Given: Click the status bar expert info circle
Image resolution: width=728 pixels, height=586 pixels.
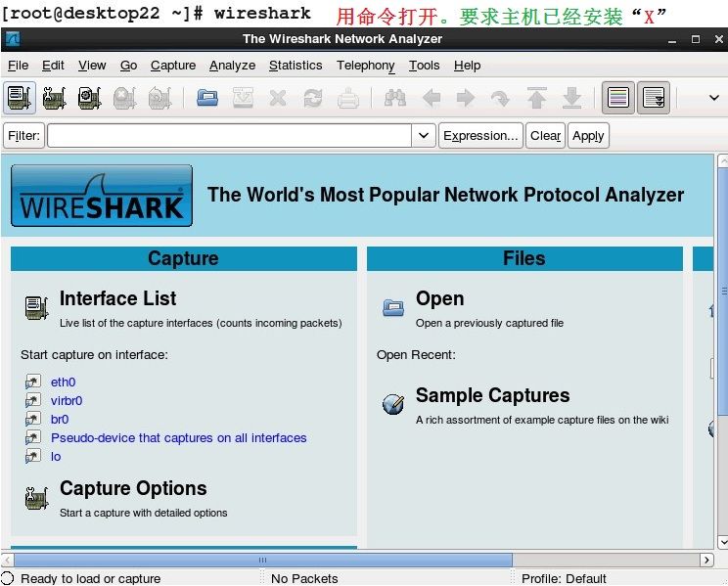Looking at the screenshot, I should [x=8, y=578].
